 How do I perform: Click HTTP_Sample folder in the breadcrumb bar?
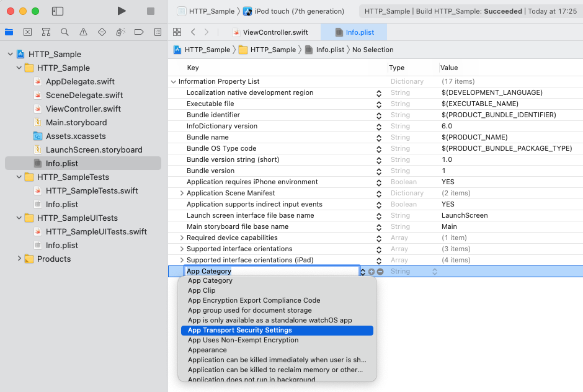[267, 50]
